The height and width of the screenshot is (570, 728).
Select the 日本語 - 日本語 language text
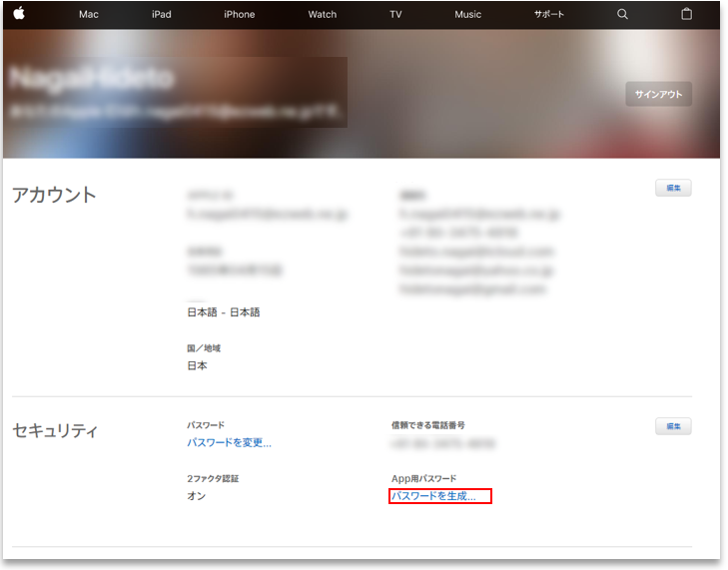coord(223,312)
